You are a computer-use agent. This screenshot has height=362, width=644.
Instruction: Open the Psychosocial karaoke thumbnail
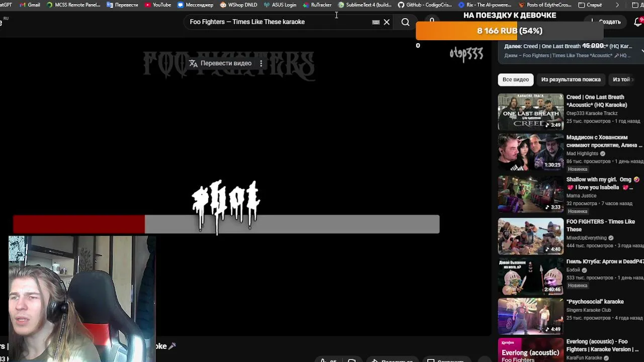pyautogui.click(x=531, y=316)
